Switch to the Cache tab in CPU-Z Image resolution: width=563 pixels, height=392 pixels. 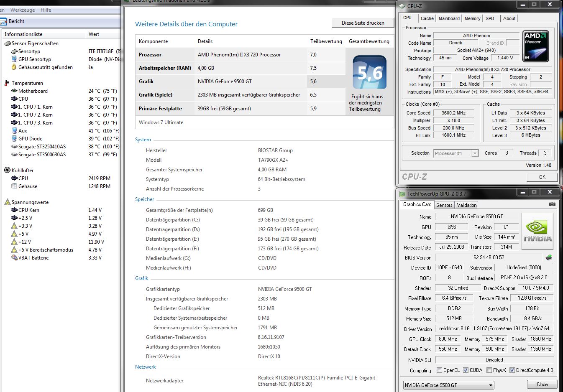click(427, 18)
